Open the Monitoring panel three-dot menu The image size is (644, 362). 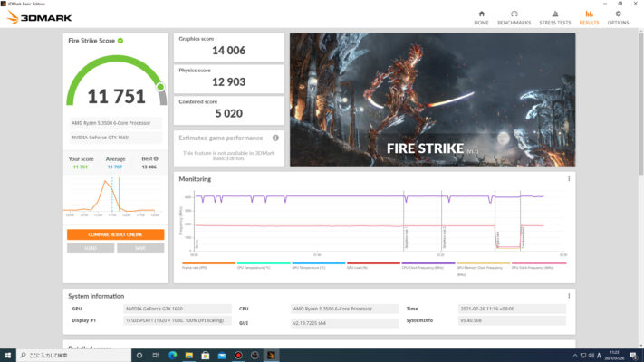pyautogui.click(x=569, y=179)
